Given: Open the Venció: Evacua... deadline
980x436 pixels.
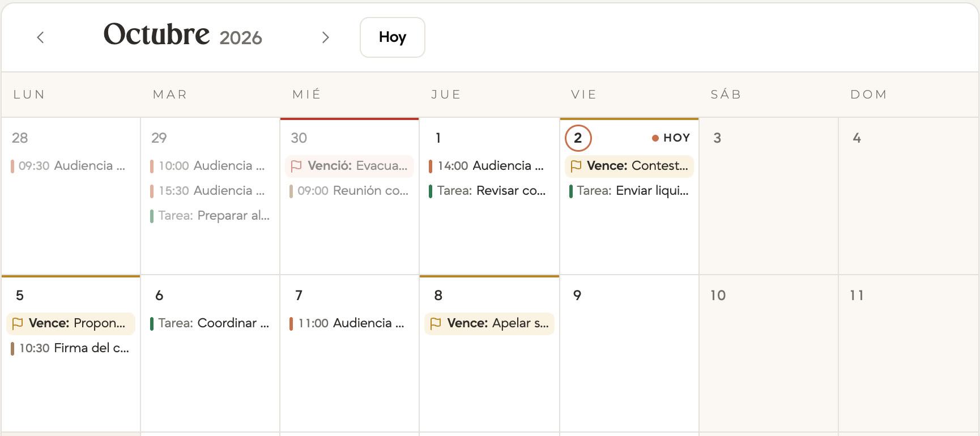Looking at the screenshot, I should [x=350, y=166].
